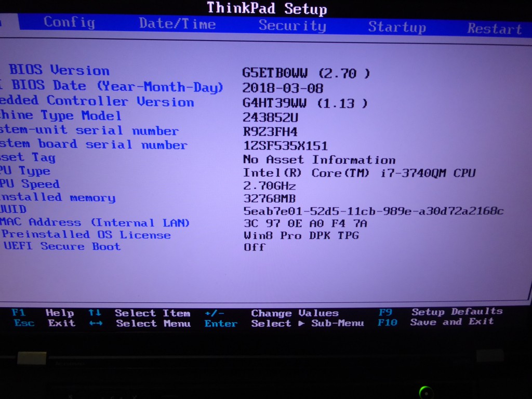
Task: Click UUID value 5eab7e01-52d5-11cb
Action: coord(374,211)
